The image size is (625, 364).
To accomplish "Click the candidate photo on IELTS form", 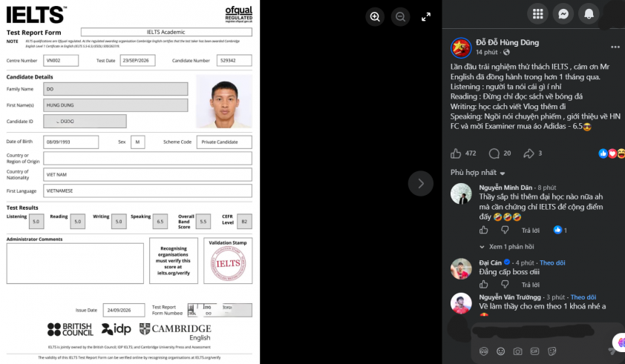I will 224,101.
